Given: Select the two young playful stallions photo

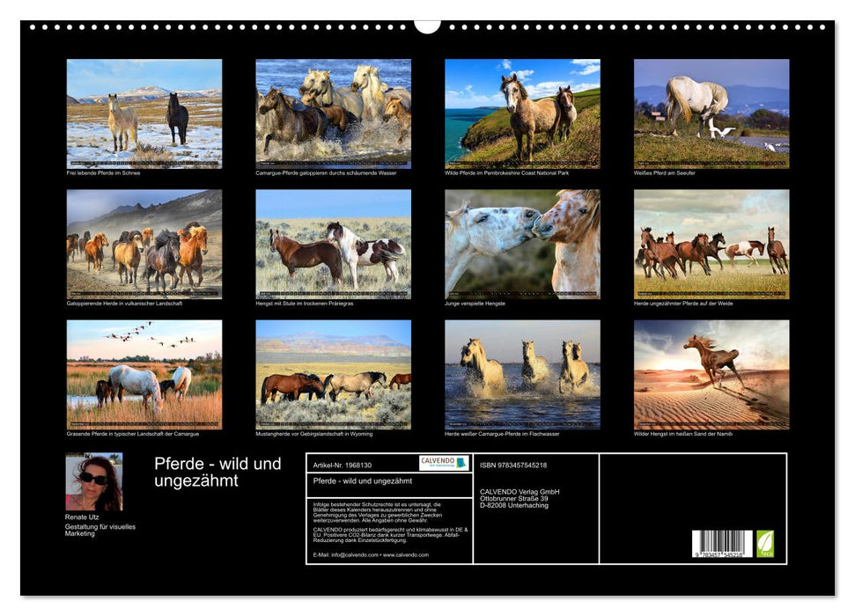Looking at the screenshot, I should point(522,244).
